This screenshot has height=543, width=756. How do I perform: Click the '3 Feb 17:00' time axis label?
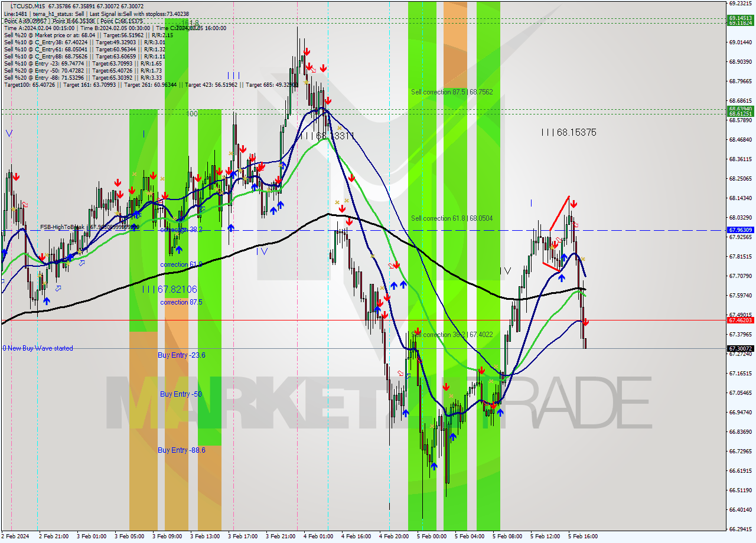[x=244, y=537]
